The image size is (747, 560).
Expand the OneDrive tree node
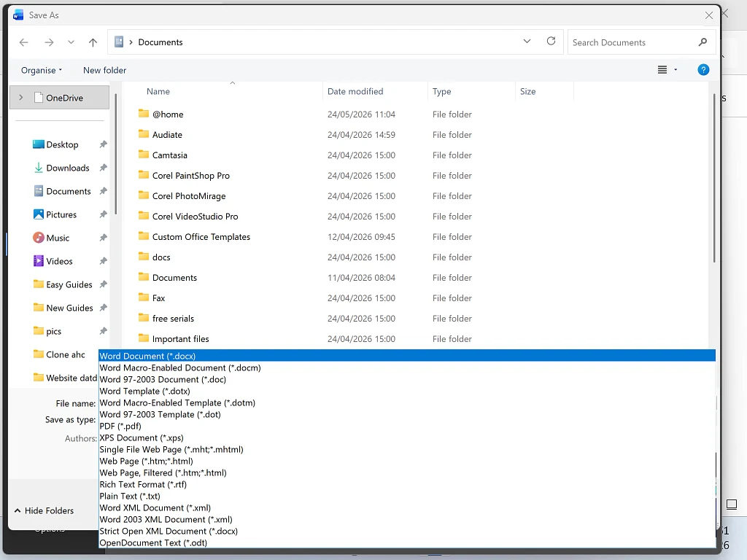21,98
